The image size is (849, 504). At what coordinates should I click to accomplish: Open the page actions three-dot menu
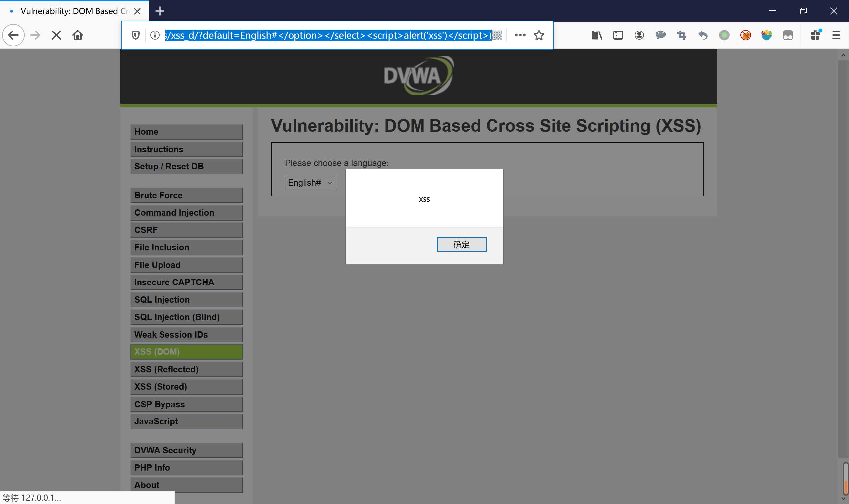tap(520, 35)
